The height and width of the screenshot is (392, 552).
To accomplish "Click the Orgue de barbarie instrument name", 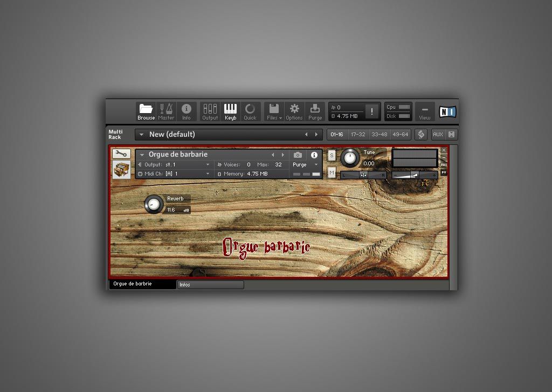I will pyautogui.click(x=178, y=155).
